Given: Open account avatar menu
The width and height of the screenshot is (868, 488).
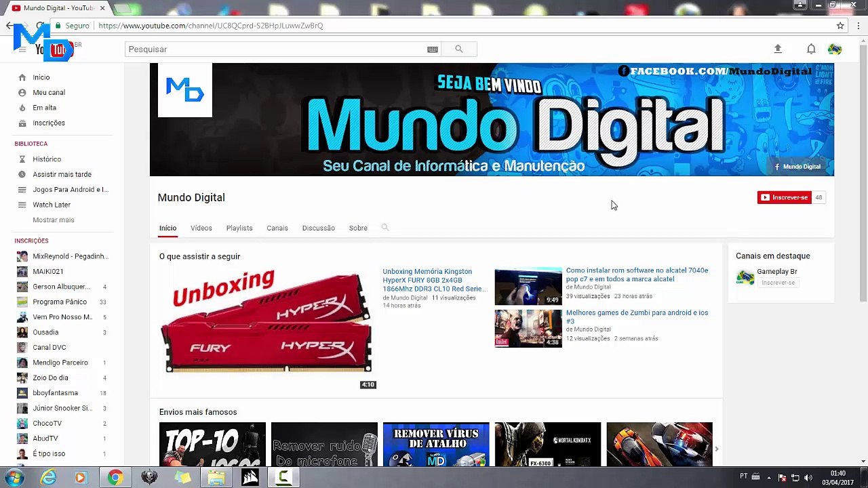Looking at the screenshot, I should click(x=835, y=49).
